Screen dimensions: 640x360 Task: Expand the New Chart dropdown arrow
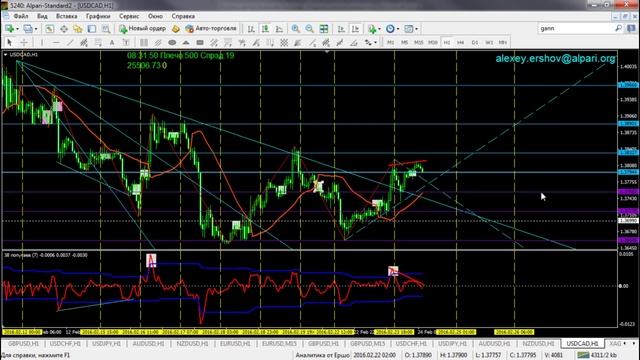pyautogui.click(x=17, y=29)
